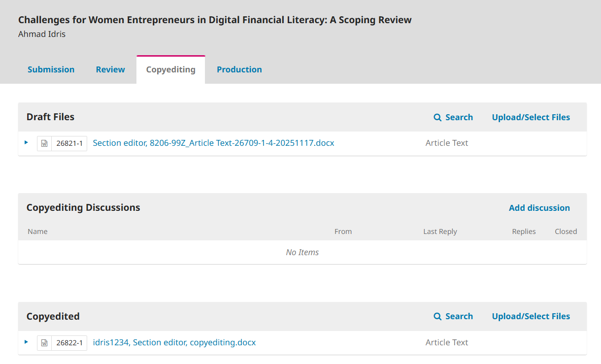The image size is (601, 364).
Task: Click Upload/Select Files in Draft Files
Action: 531,117
